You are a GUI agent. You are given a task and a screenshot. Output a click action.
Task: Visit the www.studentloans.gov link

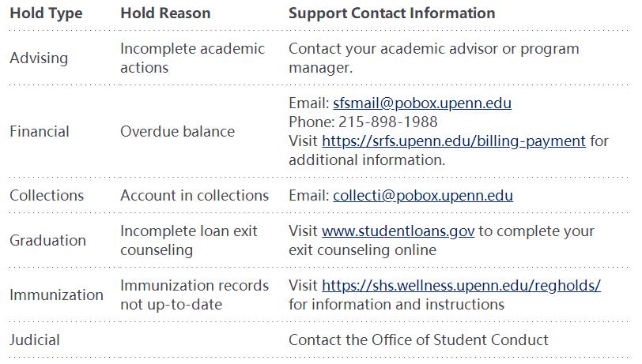[398, 231]
